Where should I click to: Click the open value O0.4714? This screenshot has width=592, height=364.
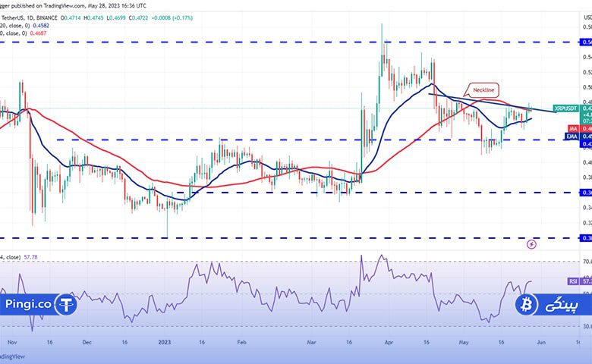(x=71, y=17)
